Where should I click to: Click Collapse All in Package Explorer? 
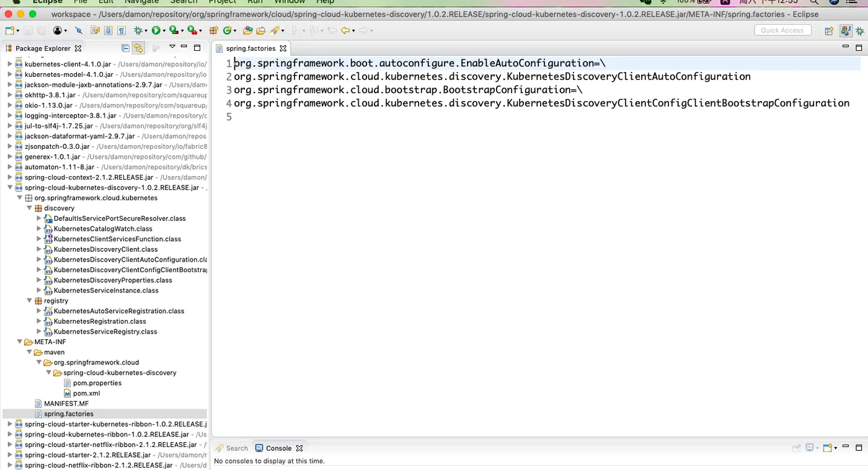126,48
